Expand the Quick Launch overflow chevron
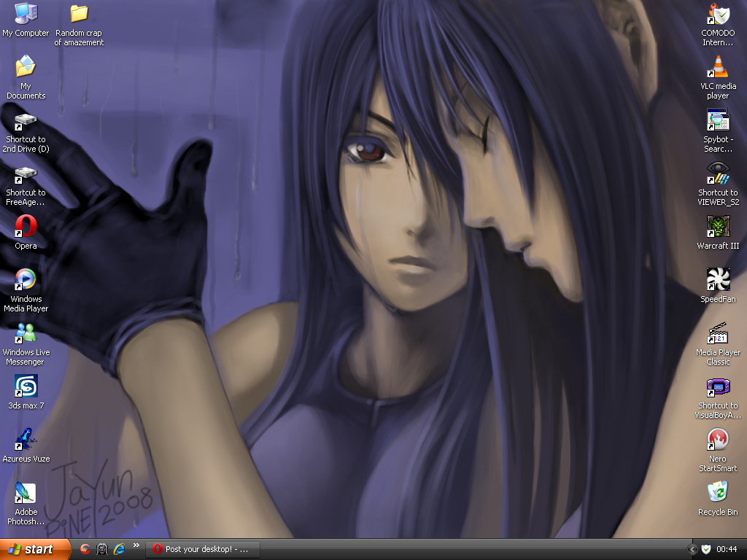The height and width of the screenshot is (560, 747). [136, 545]
